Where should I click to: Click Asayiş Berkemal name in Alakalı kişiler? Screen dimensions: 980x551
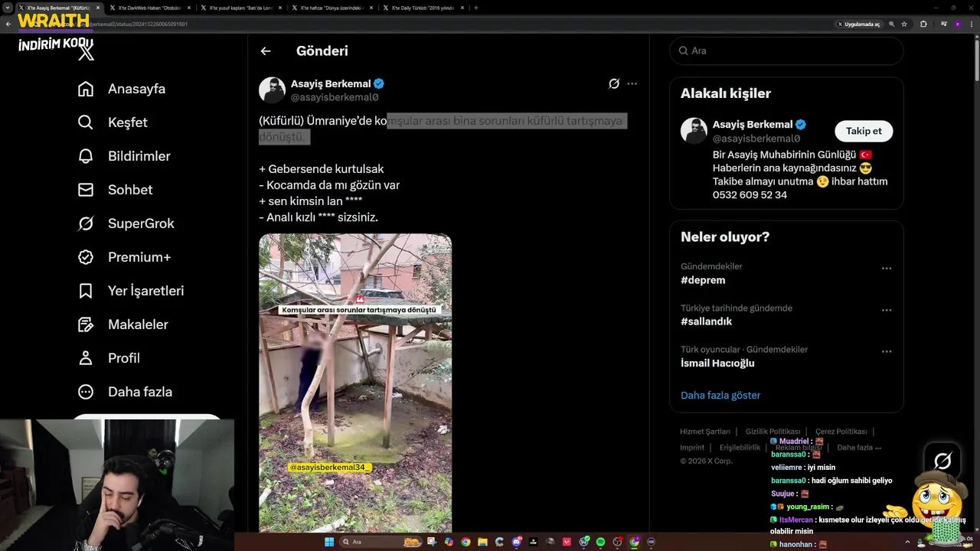[x=753, y=125]
